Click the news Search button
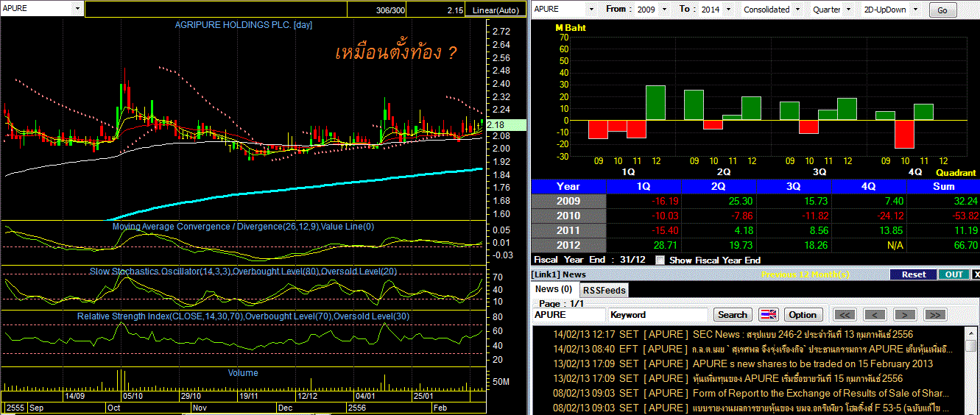This screenshot has height=415, width=980. click(733, 314)
